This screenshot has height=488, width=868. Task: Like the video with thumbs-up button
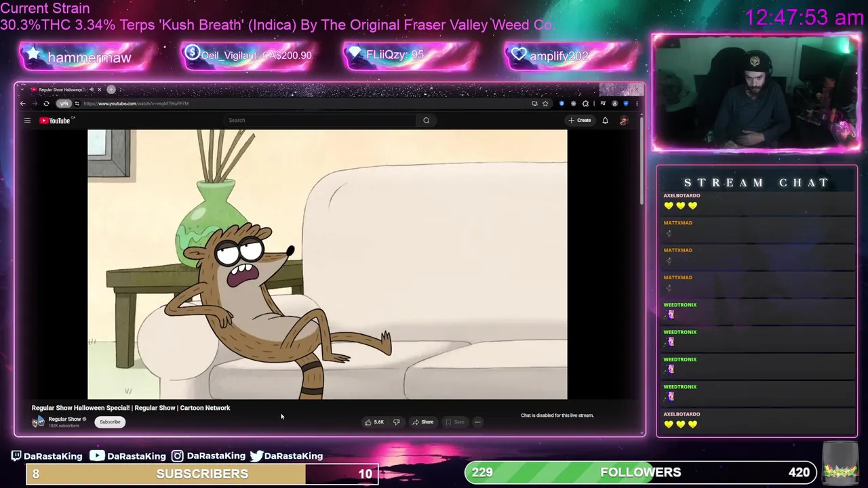pyautogui.click(x=374, y=422)
